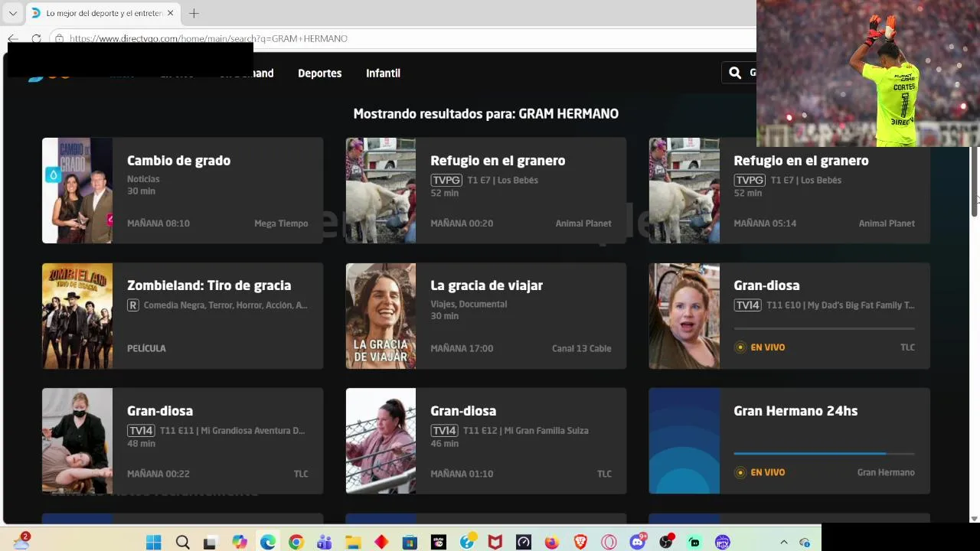Image resolution: width=980 pixels, height=551 pixels.
Task: Click the goalkeeper video overlay window
Action: (x=868, y=73)
